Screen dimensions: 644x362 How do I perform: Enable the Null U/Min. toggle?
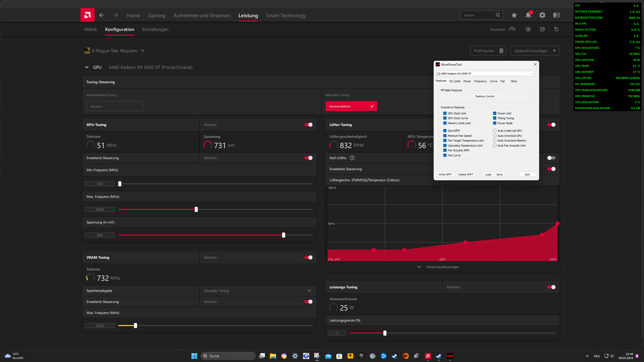click(551, 158)
